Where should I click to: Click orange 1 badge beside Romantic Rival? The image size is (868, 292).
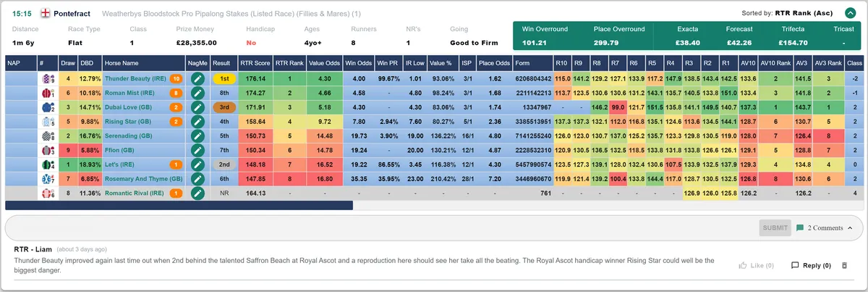[176, 194]
